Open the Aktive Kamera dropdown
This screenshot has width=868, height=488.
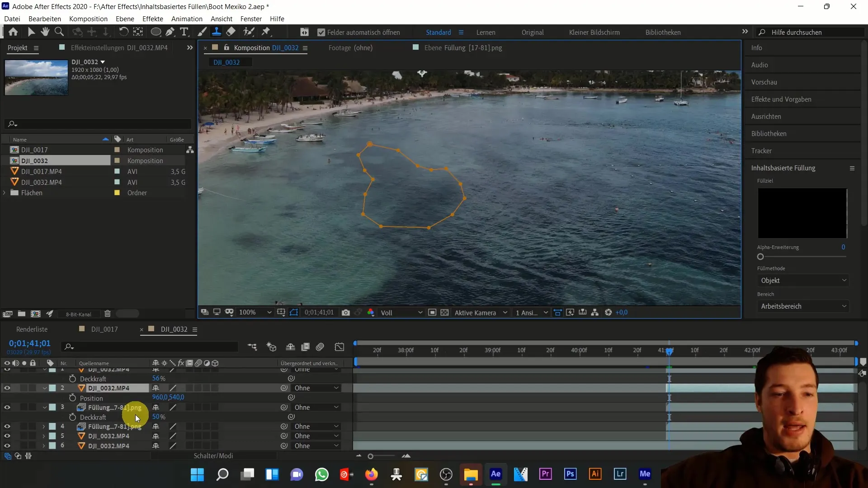pyautogui.click(x=481, y=313)
